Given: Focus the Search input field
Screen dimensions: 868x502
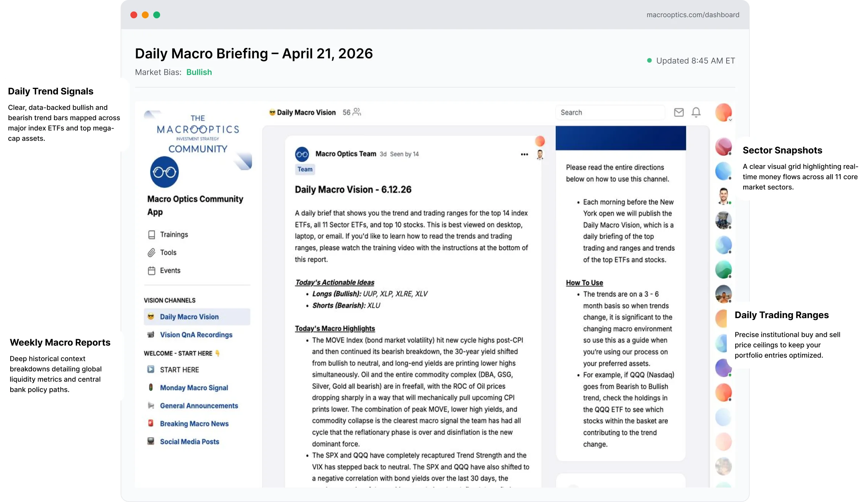Looking at the screenshot, I should (610, 113).
